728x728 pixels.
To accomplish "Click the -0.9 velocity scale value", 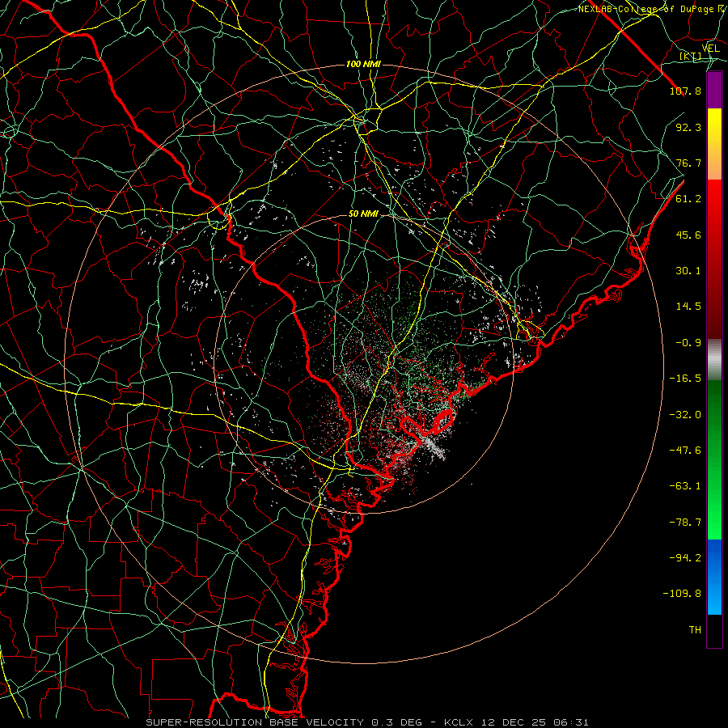I will click(688, 343).
